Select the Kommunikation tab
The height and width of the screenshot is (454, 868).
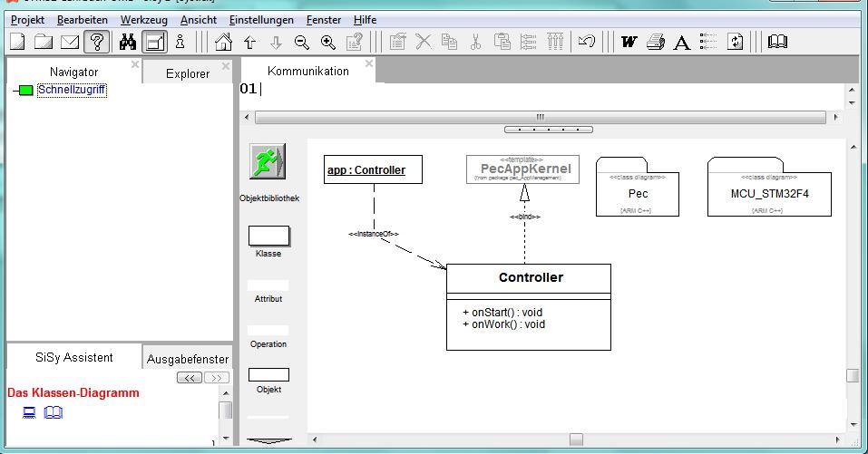pyautogui.click(x=308, y=71)
